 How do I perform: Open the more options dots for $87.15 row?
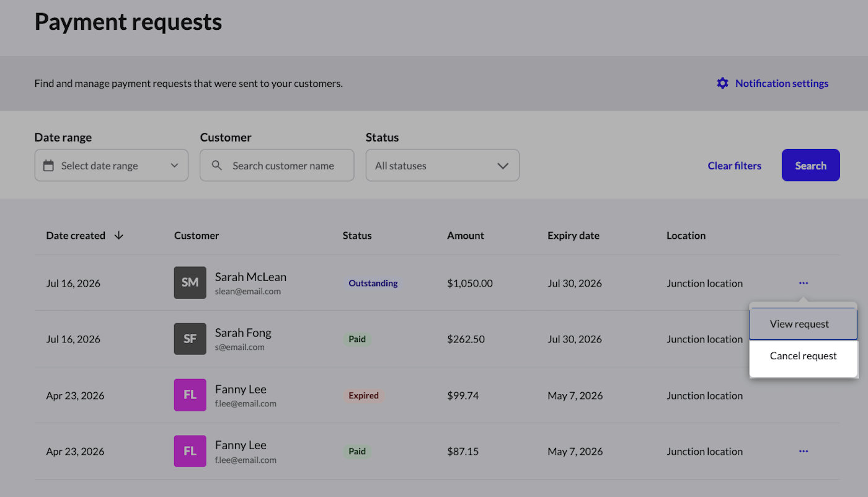click(804, 451)
